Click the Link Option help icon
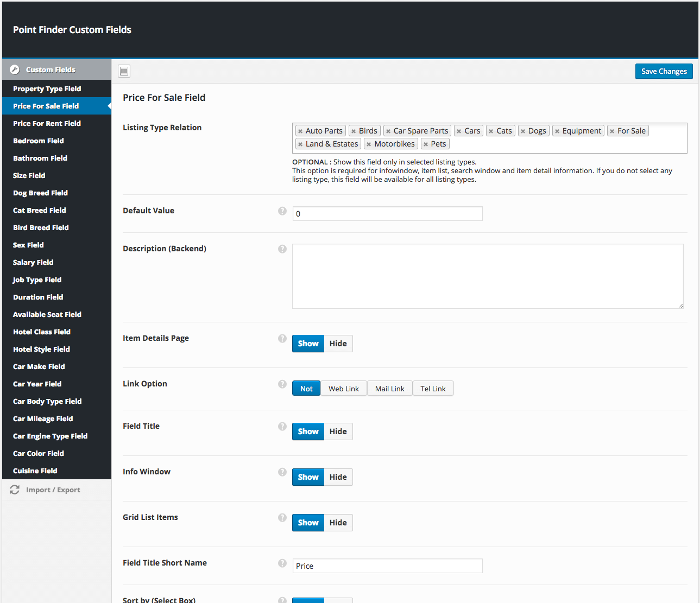The image size is (700, 603). tap(282, 384)
